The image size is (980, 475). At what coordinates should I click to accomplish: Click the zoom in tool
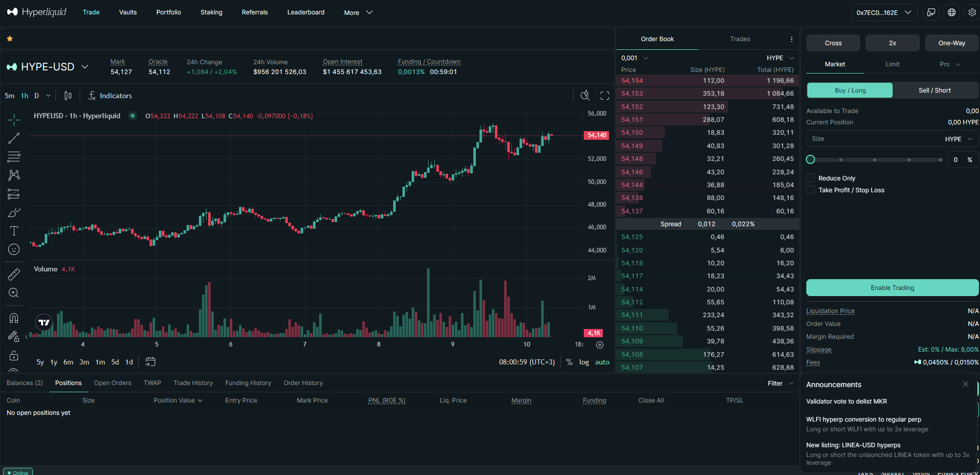click(14, 293)
